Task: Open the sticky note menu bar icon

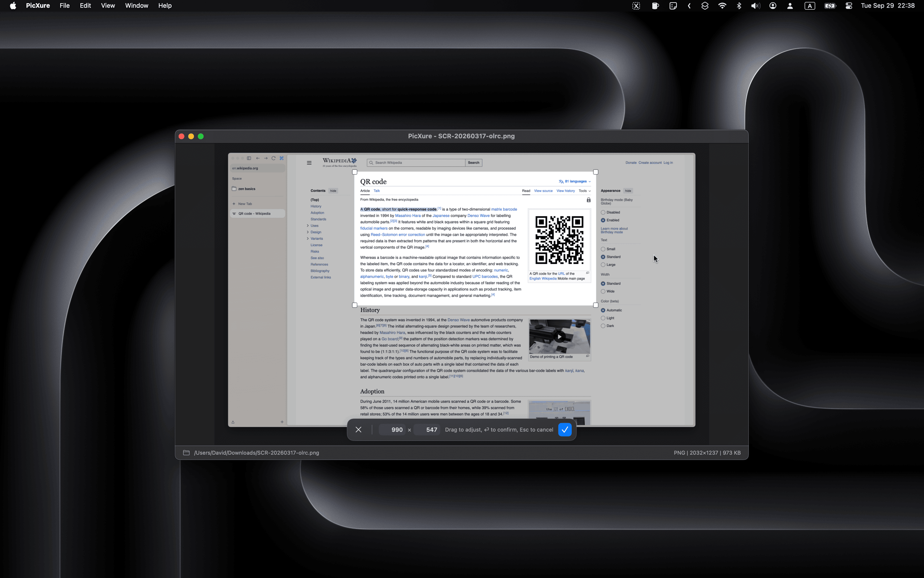Action: [x=673, y=6]
